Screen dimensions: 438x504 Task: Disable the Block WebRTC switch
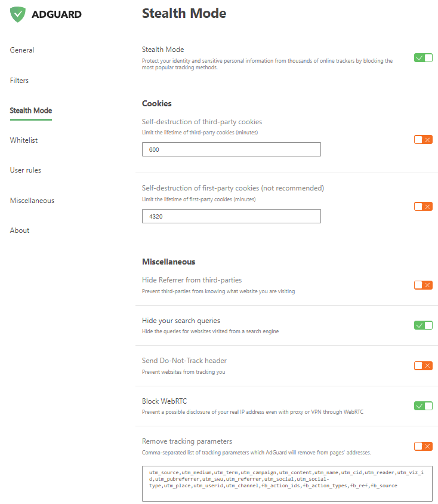tap(423, 406)
